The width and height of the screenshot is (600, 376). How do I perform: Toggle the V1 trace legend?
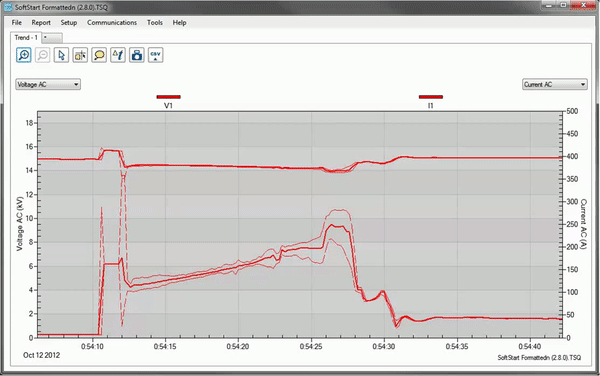pos(168,101)
